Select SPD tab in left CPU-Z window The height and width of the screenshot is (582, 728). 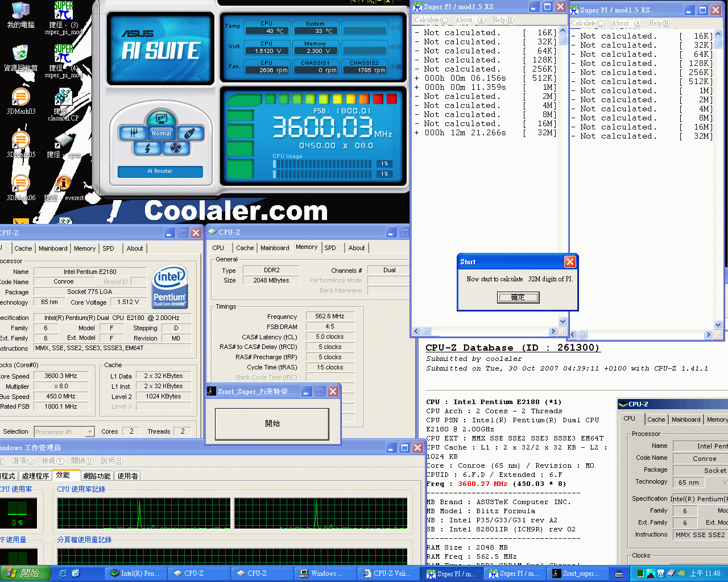pos(108,248)
